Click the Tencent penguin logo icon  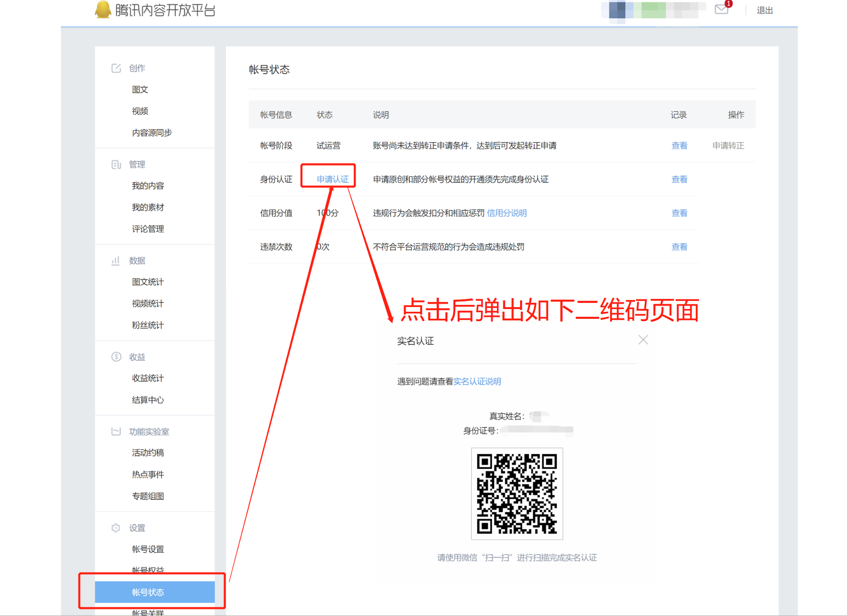(103, 9)
